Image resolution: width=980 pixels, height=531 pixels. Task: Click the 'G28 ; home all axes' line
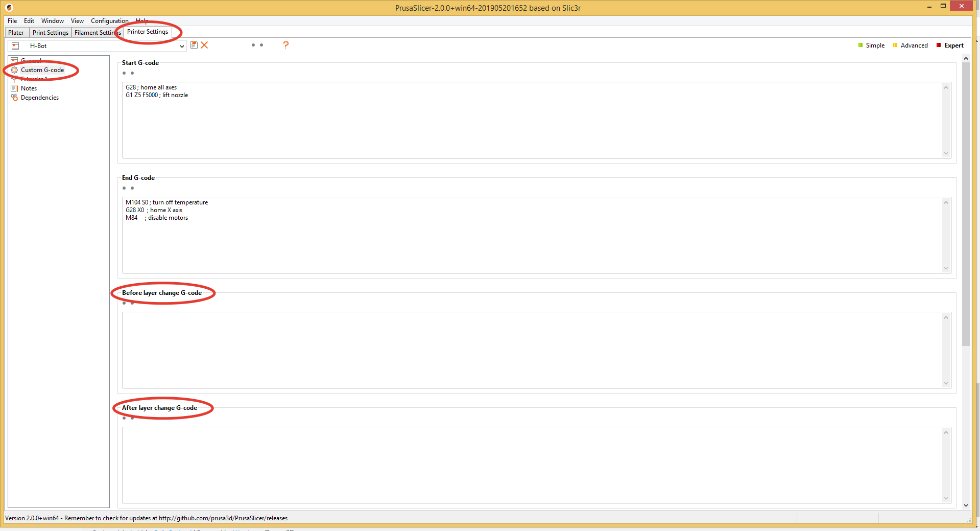(x=151, y=87)
